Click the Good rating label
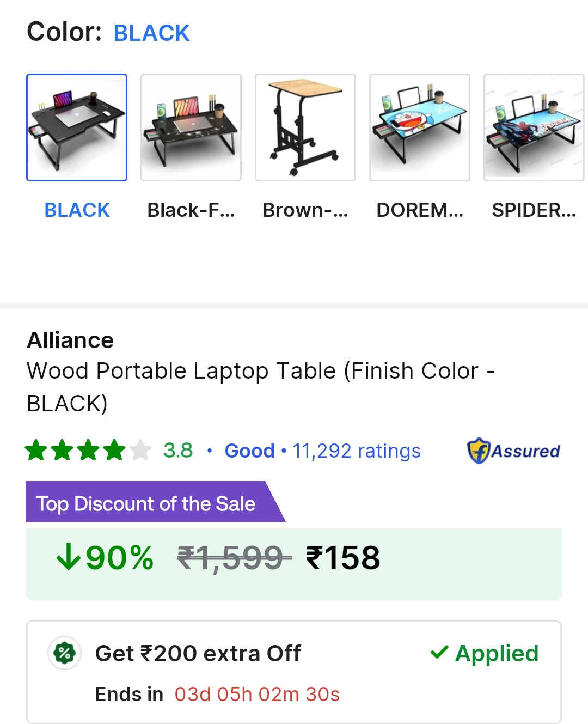 coord(249,451)
